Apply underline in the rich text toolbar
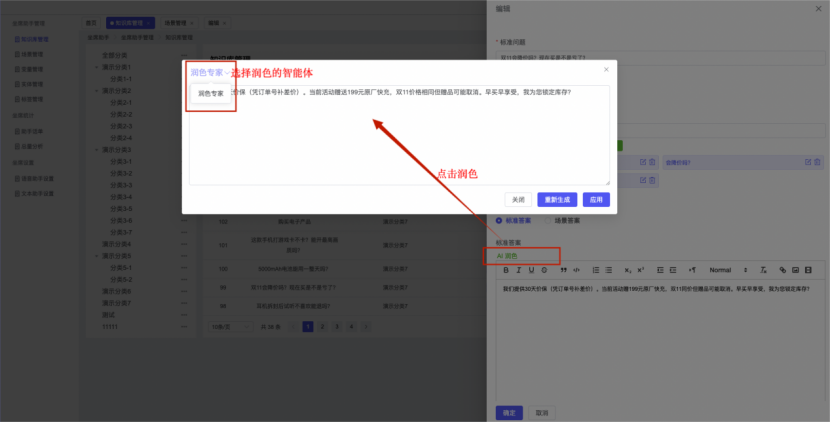 [x=532, y=270]
